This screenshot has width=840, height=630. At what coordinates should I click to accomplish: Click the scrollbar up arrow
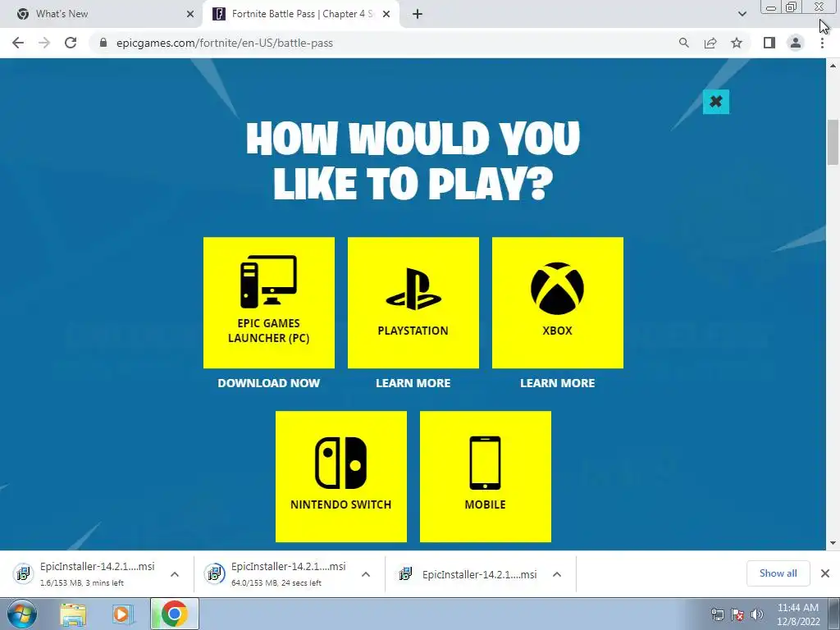click(833, 66)
